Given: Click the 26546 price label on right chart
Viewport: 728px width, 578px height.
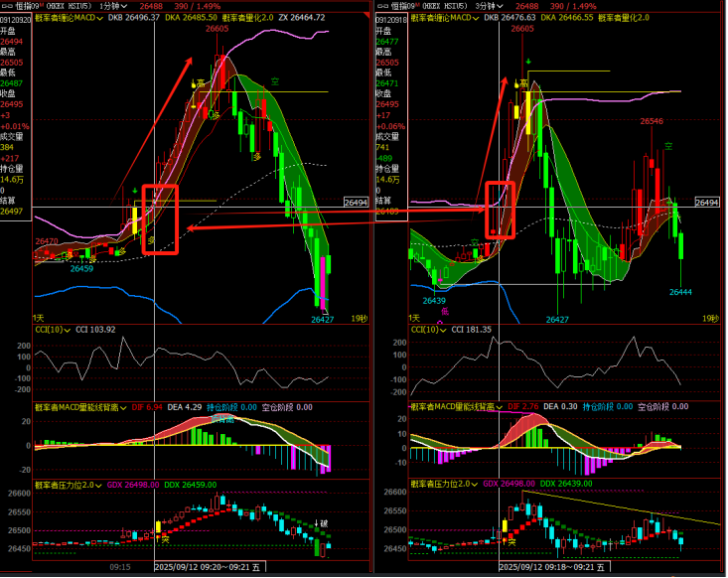Looking at the screenshot, I should pos(652,121).
